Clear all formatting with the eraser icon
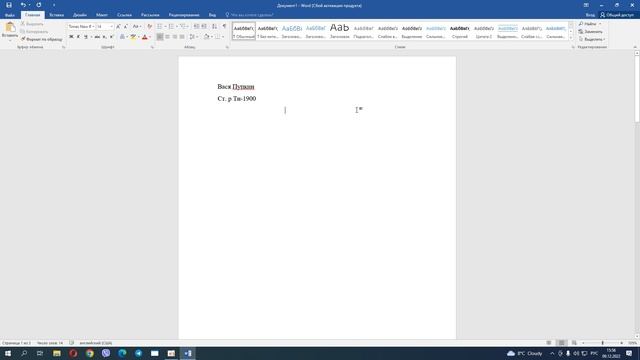The height and width of the screenshot is (360, 640). click(x=149, y=27)
